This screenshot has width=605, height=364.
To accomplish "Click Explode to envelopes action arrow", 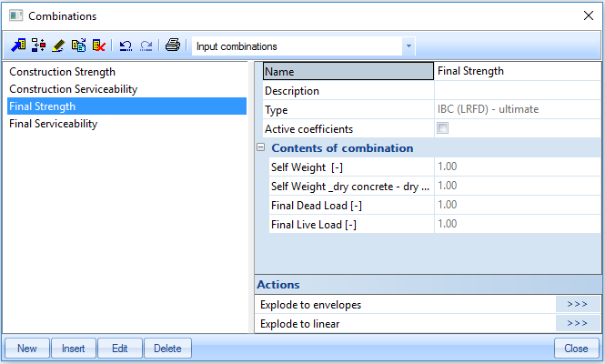I will click(577, 305).
